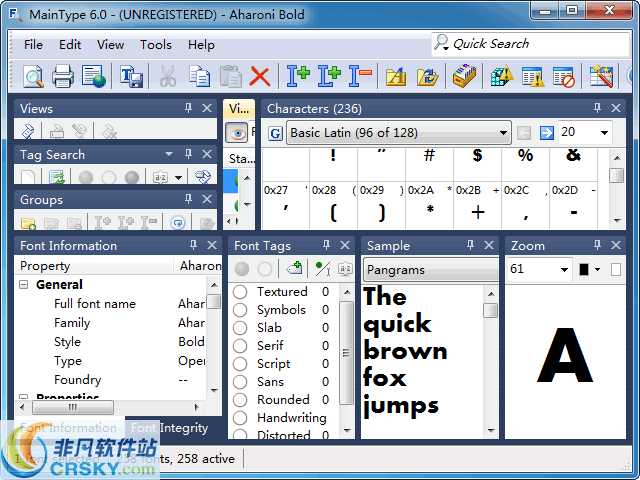Screen dimensions: 640x480
Task: Click the refresh folder icon
Action: tap(427, 76)
